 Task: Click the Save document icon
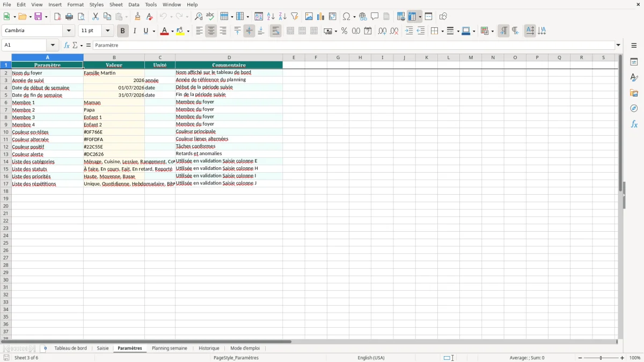pyautogui.click(x=38, y=17)
